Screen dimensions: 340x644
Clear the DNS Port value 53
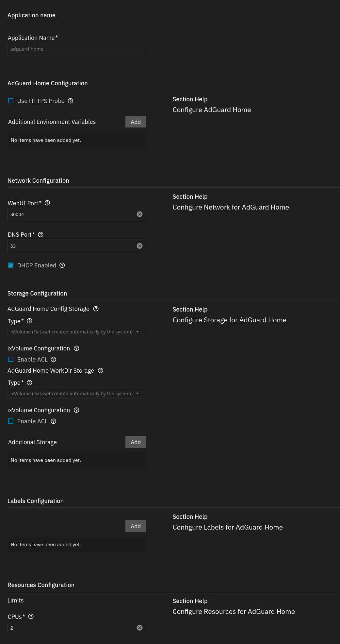tap(139, 246)
